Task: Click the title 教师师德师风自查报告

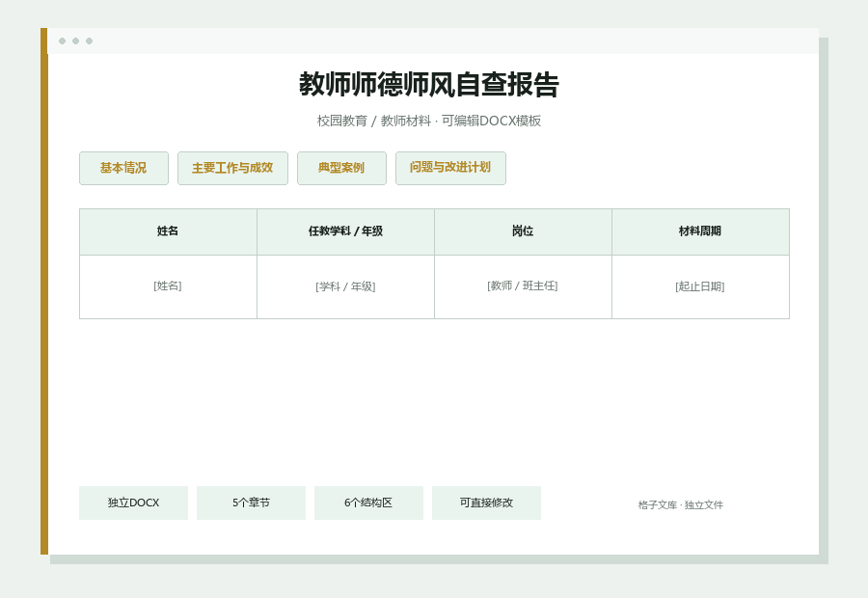Action: (429, 85)
